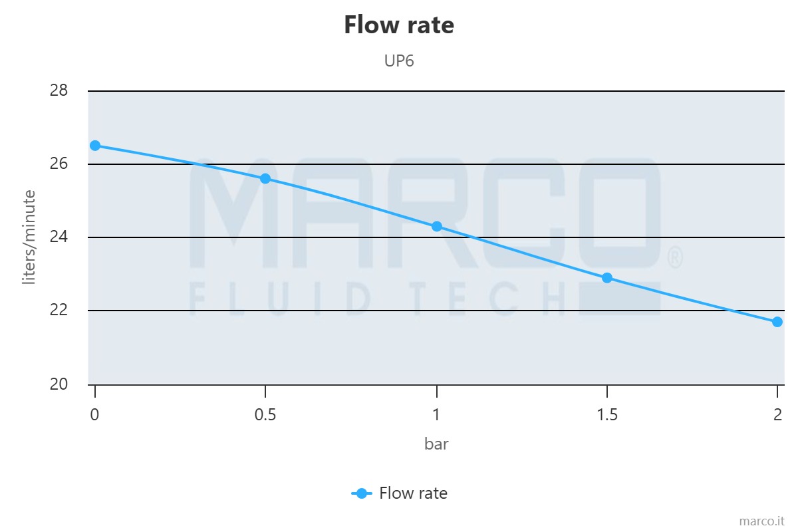
Task: Click the registered trademark symbol in watermark
Action: click(x=674, y=258)
